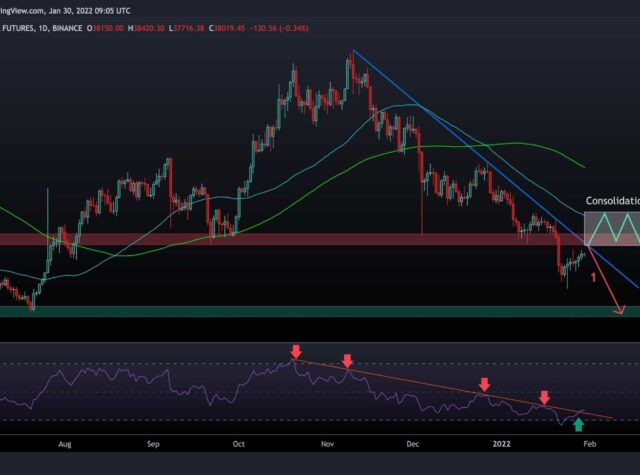Screen dimensions: 640x475
Task: Click the red projection arrowhead at support zone
Action: [x=621, y=312]
